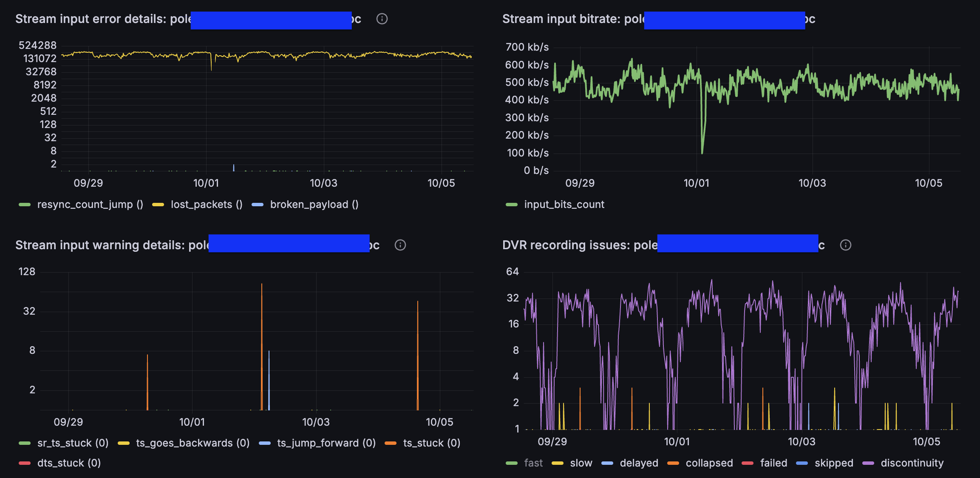
Task: Click info icon on Stream input error details panel
Action: [382, 19]
